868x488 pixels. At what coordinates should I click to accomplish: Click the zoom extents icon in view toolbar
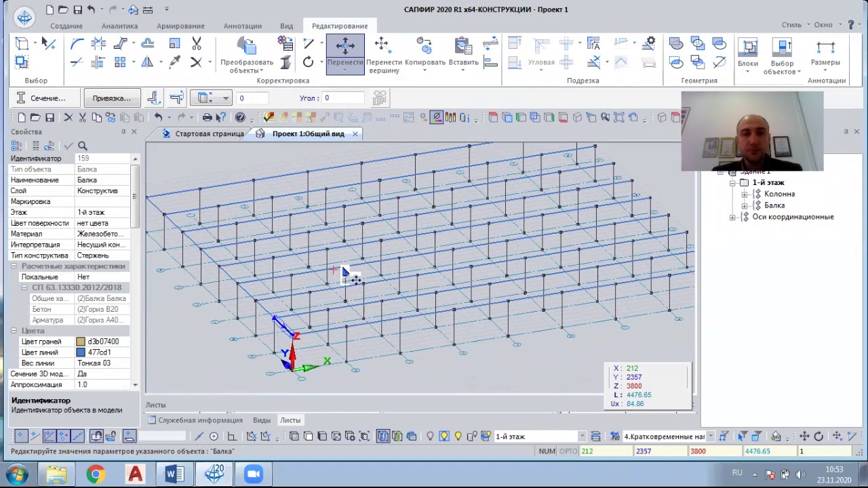tap(618, 117)
